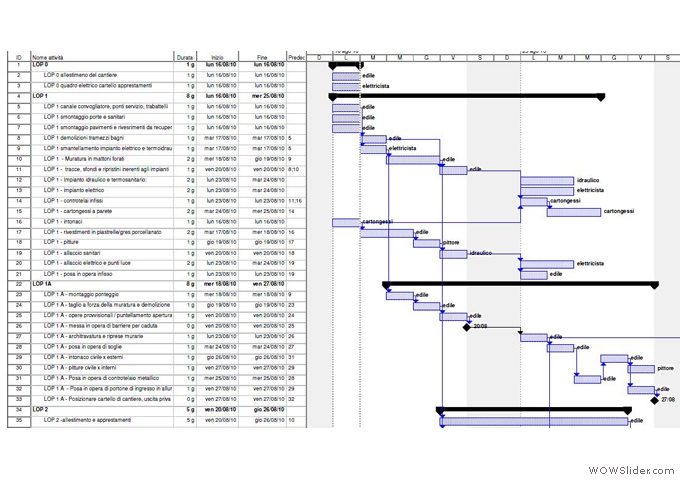The width and height of the screenshot is (680, 480).
Task: Select task 'LOP 0 allestimeno del cantiere'
Action: click(80, 75)
